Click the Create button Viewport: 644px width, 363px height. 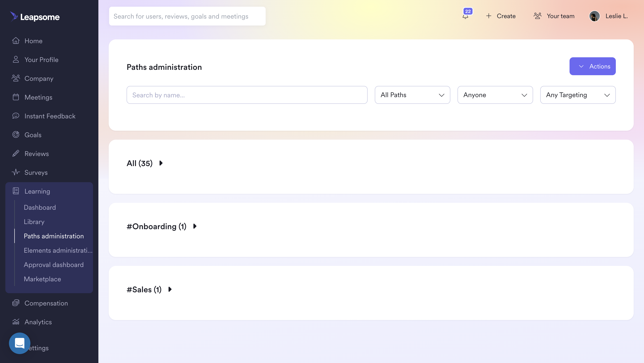tap(500, 16)
